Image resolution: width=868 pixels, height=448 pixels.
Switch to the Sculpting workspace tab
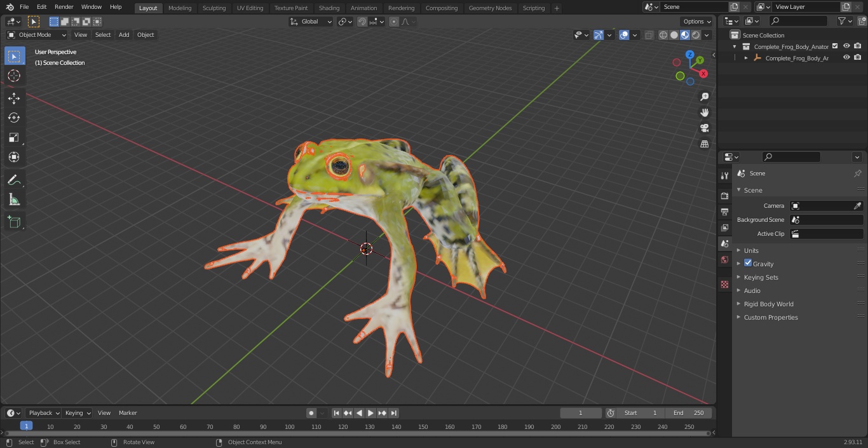coord(214,8)
